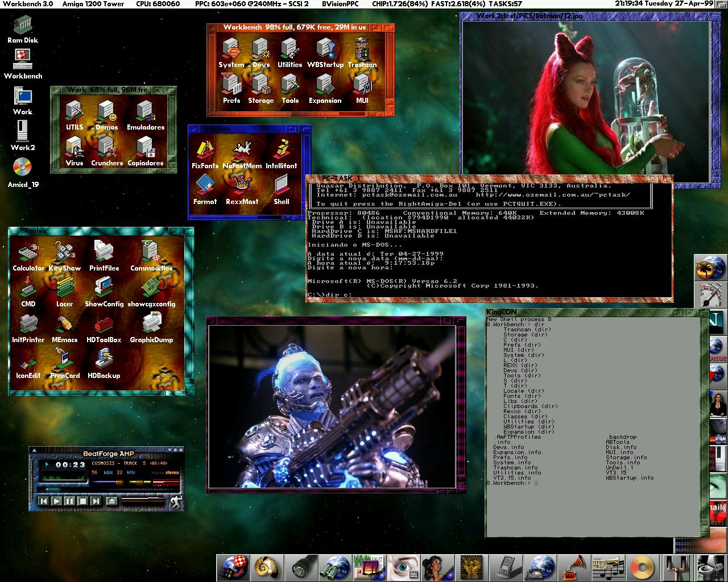Click the eject button in BeatForge AMP
The height and width of the screenshot is (582, 728).
[x=112, y=501]
